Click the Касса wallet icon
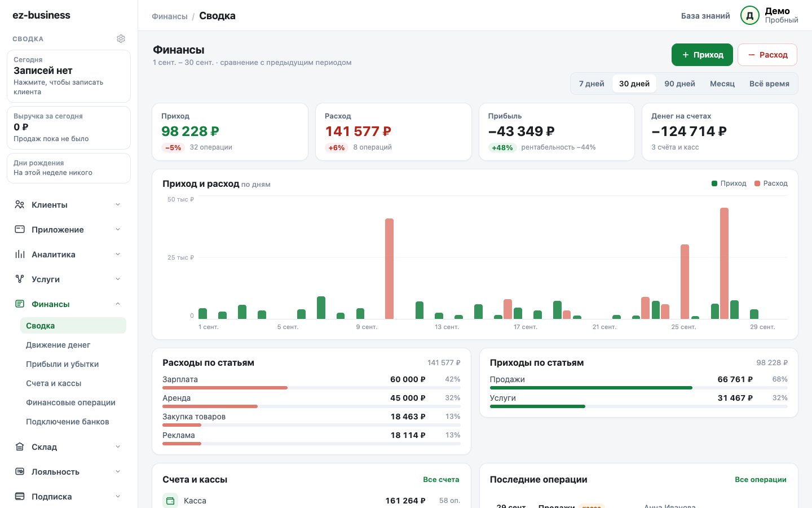This screenshot has width=812, height=508. coord(170,501)
